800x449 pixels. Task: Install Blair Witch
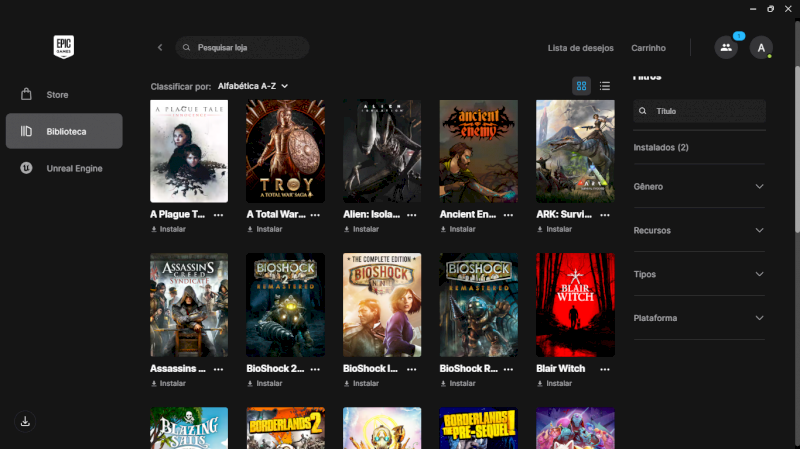[x=555, y=384]
